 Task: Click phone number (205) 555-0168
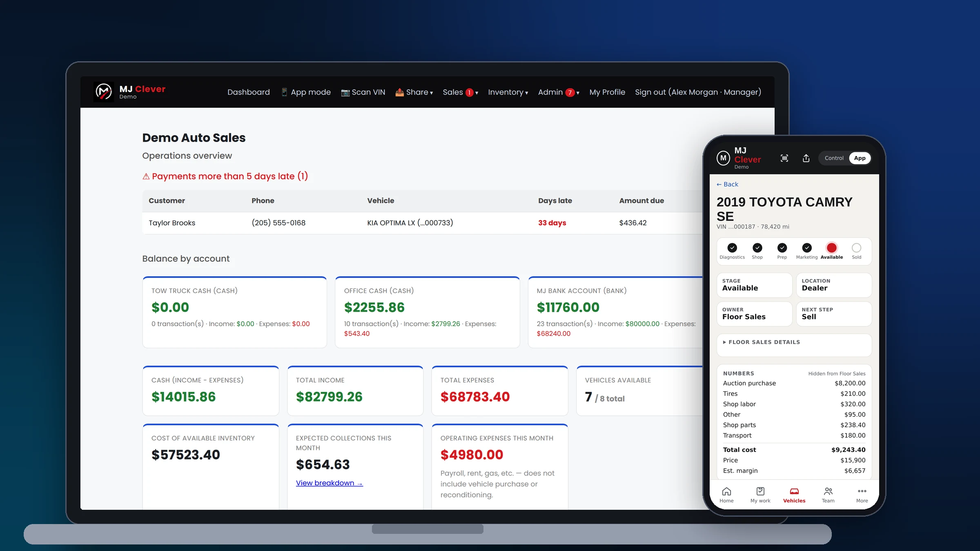pyautogui.click(x=278, y=223)
